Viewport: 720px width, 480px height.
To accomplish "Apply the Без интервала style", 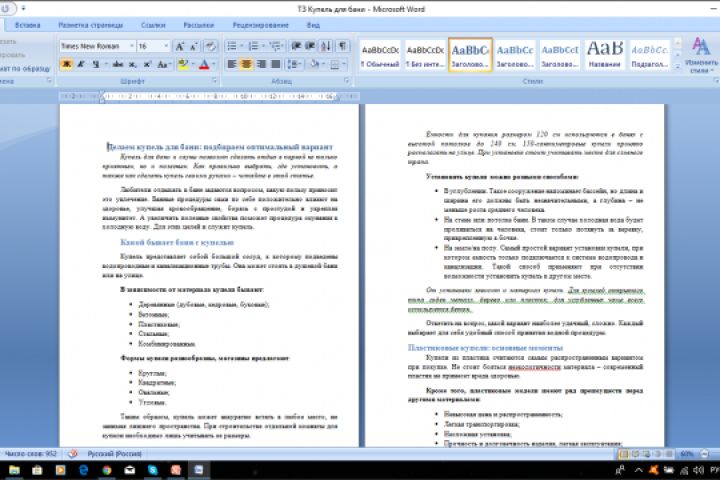I will [x=425, y=55].
